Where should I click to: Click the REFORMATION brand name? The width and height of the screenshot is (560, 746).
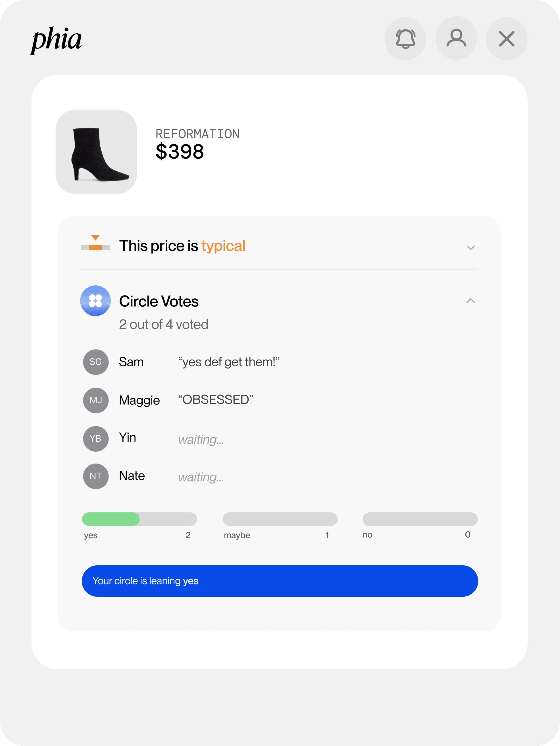[197, 134]
